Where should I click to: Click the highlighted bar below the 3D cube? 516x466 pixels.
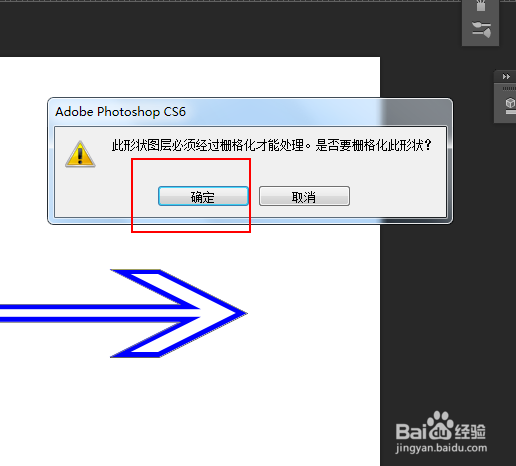click(511, 112)
